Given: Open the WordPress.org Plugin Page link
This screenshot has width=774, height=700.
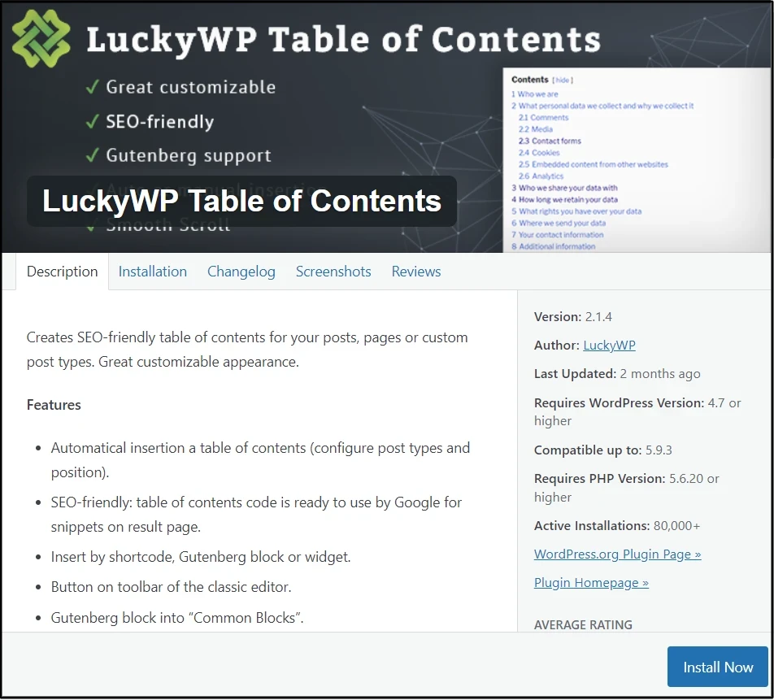Looking at the screenshot, I should [617, 554].
